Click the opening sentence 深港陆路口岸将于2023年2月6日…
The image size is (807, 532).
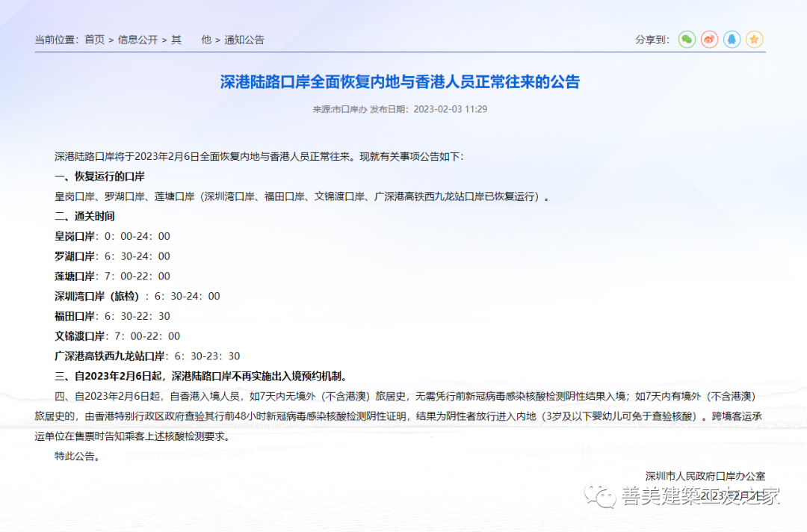[259, 156]
